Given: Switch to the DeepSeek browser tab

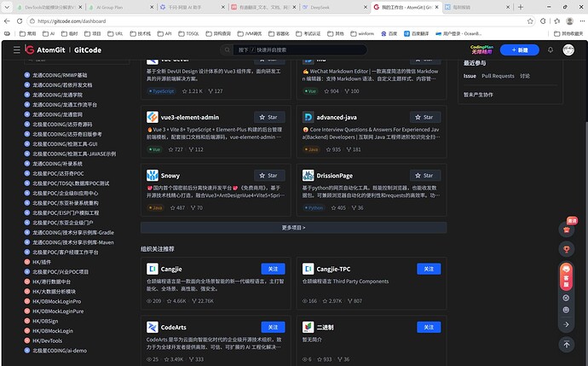Looking at the screenshot, I should click(335, 7).
